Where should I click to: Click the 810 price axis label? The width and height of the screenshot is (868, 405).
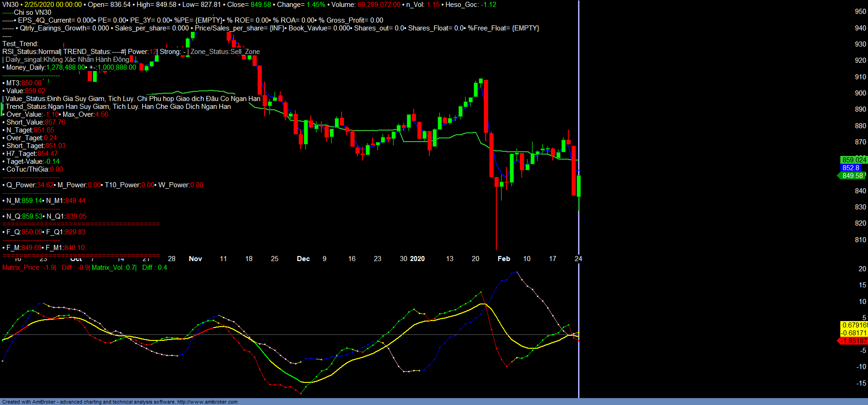pyautogui.click(x=860, y=240)
